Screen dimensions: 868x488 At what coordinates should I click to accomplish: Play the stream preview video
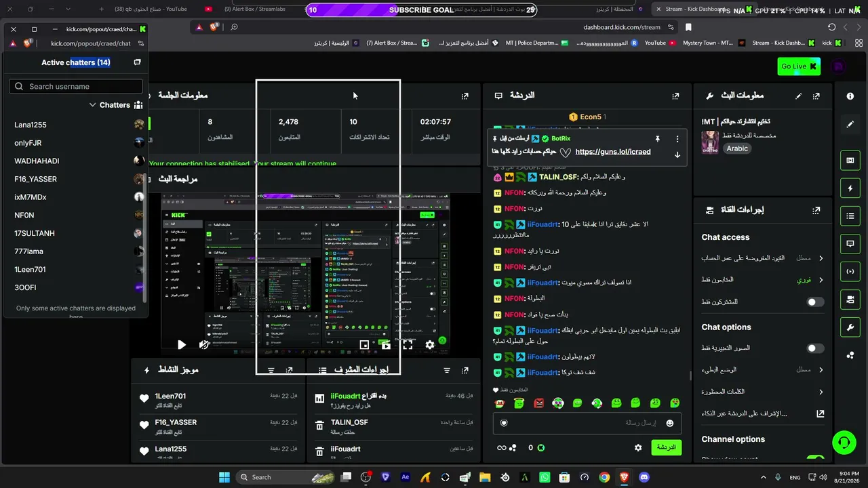(181, 345)
